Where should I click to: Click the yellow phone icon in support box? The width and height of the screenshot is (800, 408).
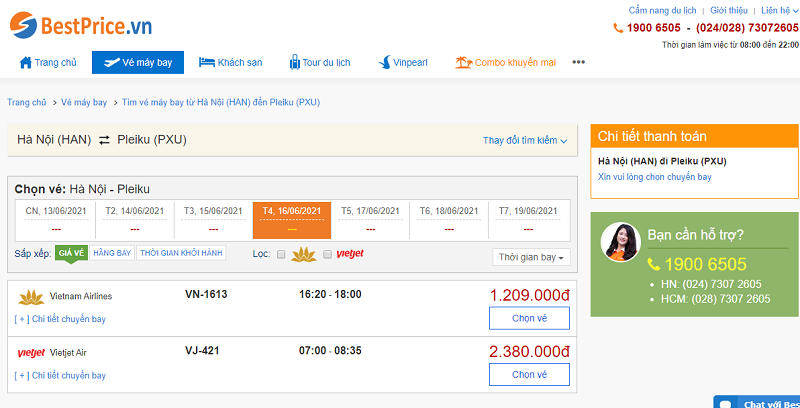tap(654, 264)
